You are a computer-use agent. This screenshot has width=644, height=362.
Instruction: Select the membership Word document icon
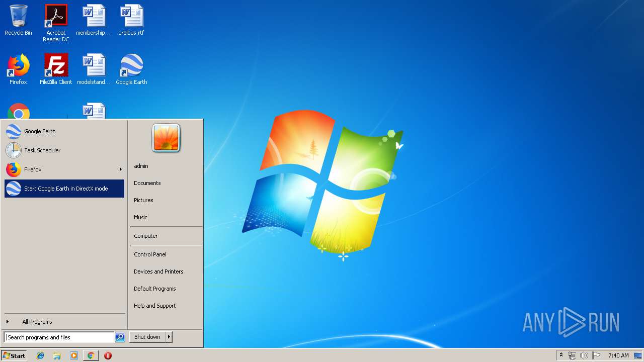[x=94, y=20]
